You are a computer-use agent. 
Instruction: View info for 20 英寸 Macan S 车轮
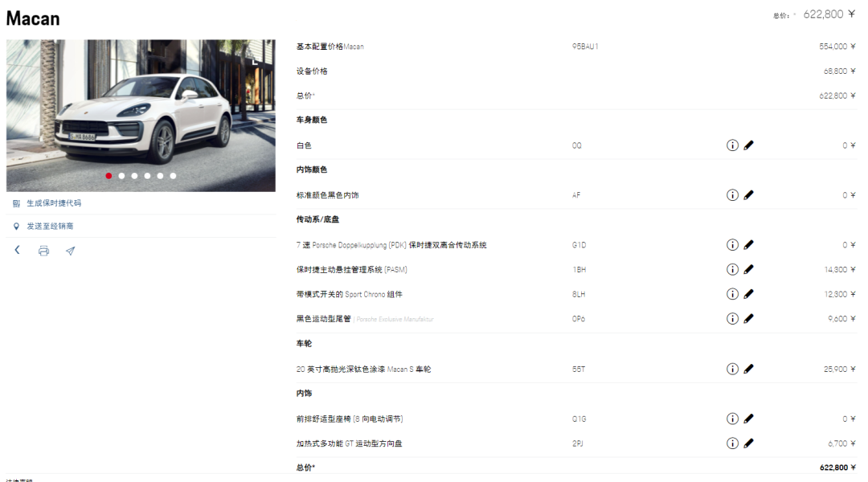tap(732, 369)
